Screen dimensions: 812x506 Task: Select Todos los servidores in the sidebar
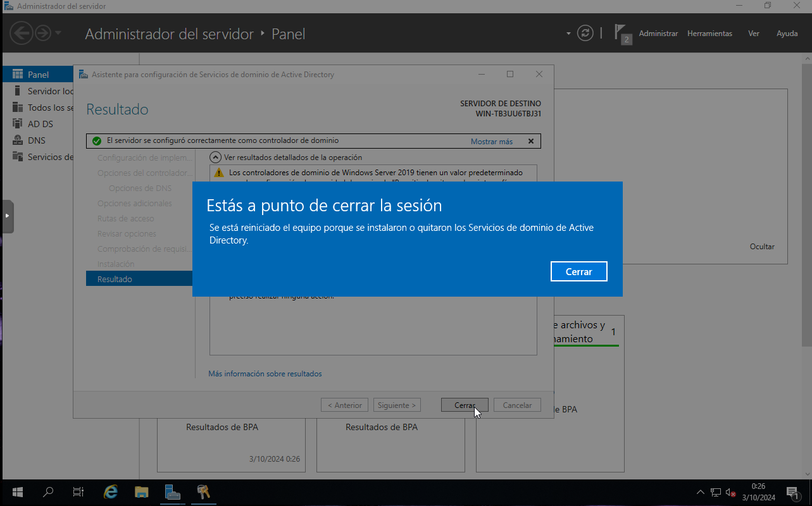(x=38, y=108)
